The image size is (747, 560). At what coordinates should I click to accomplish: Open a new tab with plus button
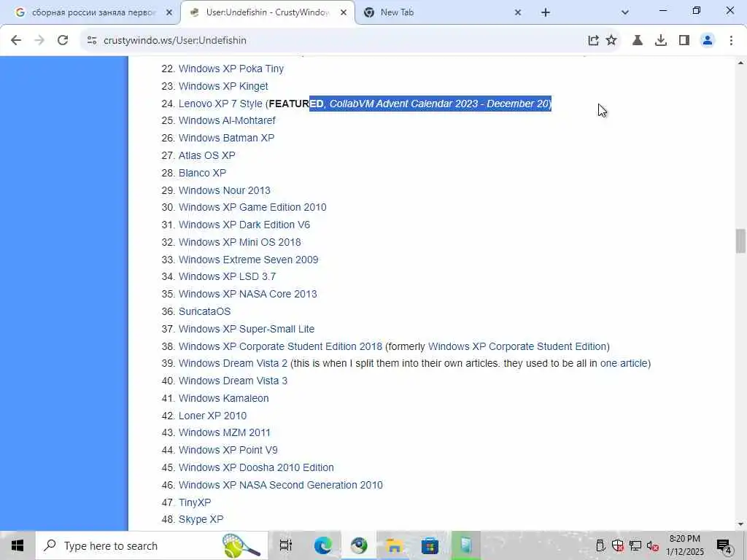[x=546, y=12]
